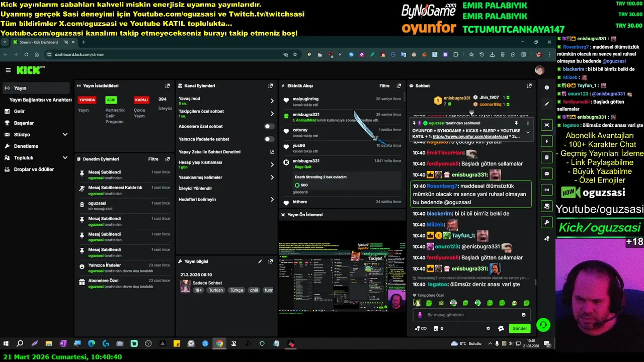
Task: Open pinned message three-dot options
Action: pyautogui.click(x=528, y=123)
